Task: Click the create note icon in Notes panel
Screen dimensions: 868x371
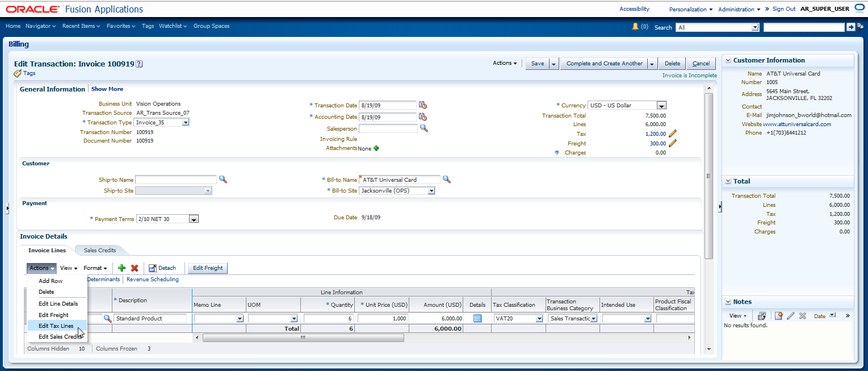Action: point(779,316)
